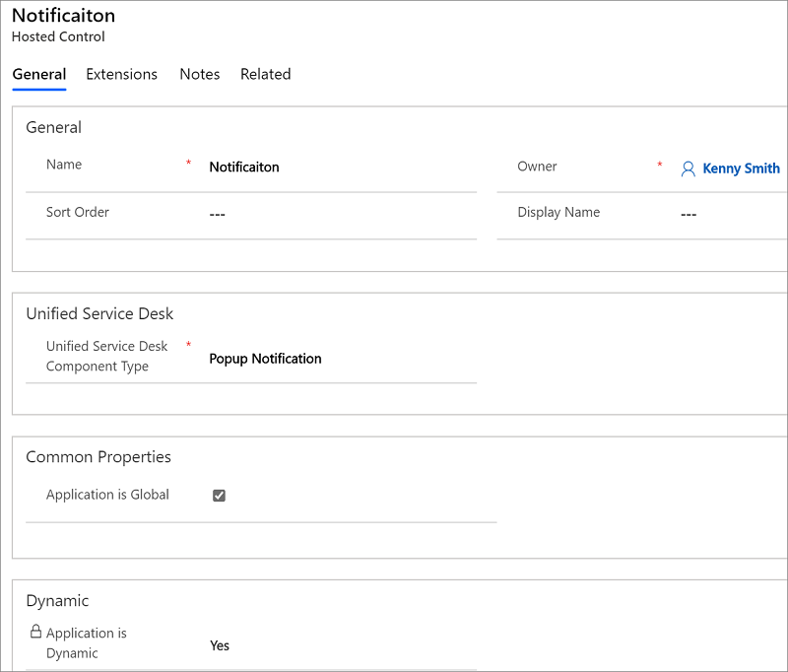The width and height of the screenshot is (788, 672).
Task: Click the Sort Order label
Action: (x=78, y=212)
